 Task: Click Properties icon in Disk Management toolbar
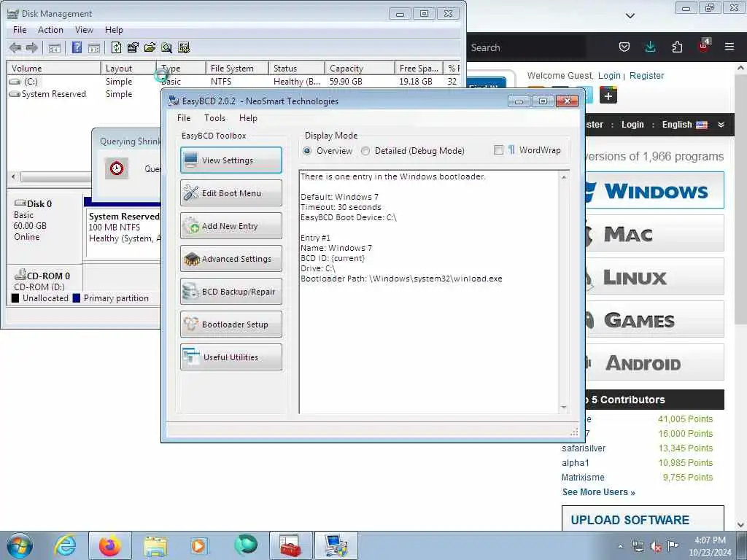click(x=133, y=47)
